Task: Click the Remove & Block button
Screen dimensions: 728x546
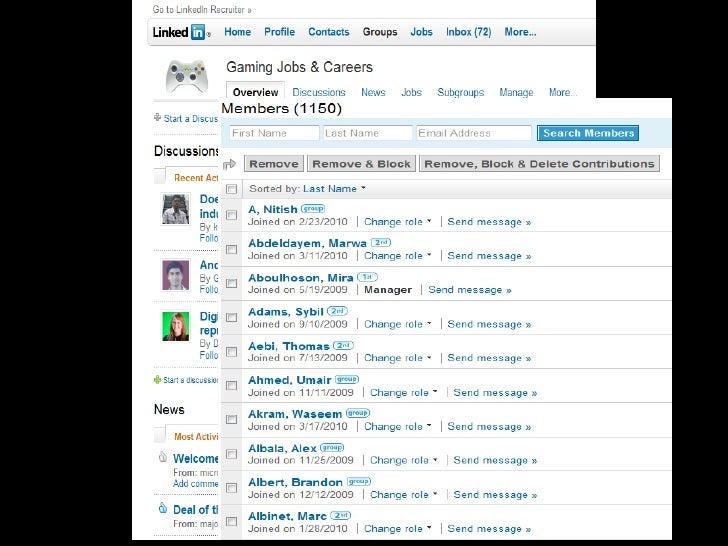Action: (x=361, y=164)
